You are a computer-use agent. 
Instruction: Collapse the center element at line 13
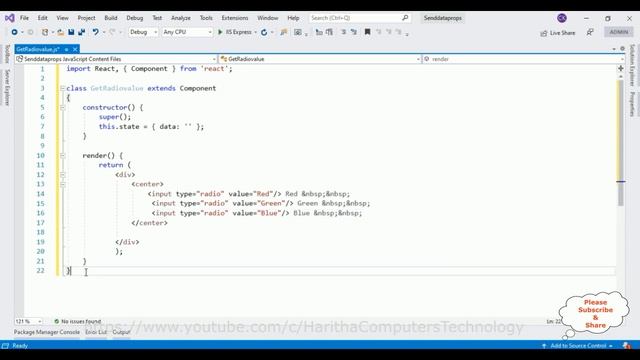pyautogui.click(x=62, y=184)
